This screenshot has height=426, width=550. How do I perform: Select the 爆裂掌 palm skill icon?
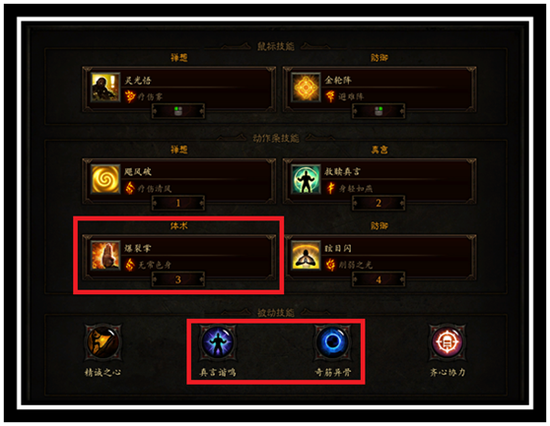point(105,255)
